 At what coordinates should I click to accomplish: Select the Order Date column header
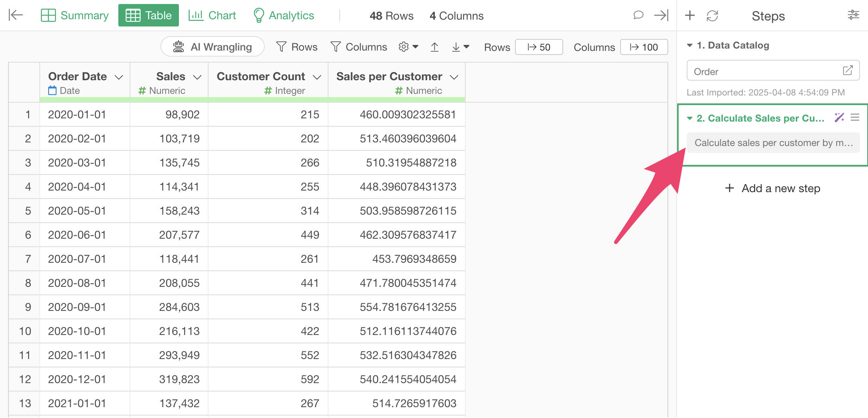85,82
